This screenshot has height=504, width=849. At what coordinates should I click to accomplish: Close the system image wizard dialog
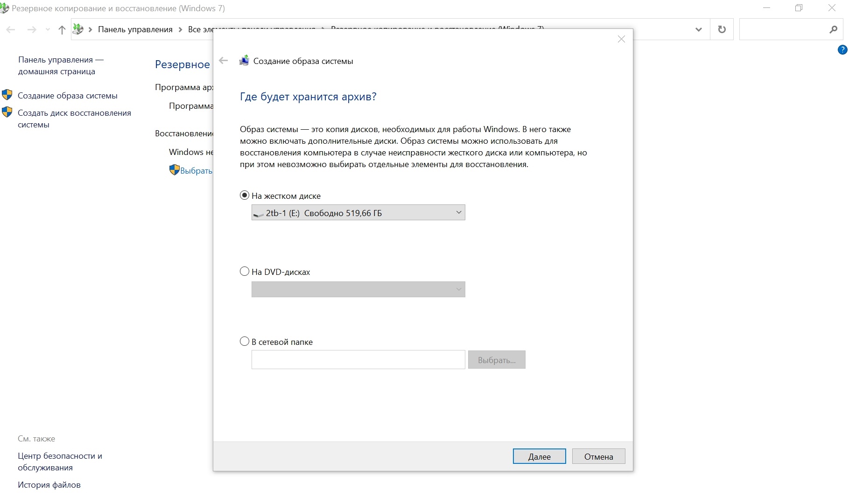(621, 39)
